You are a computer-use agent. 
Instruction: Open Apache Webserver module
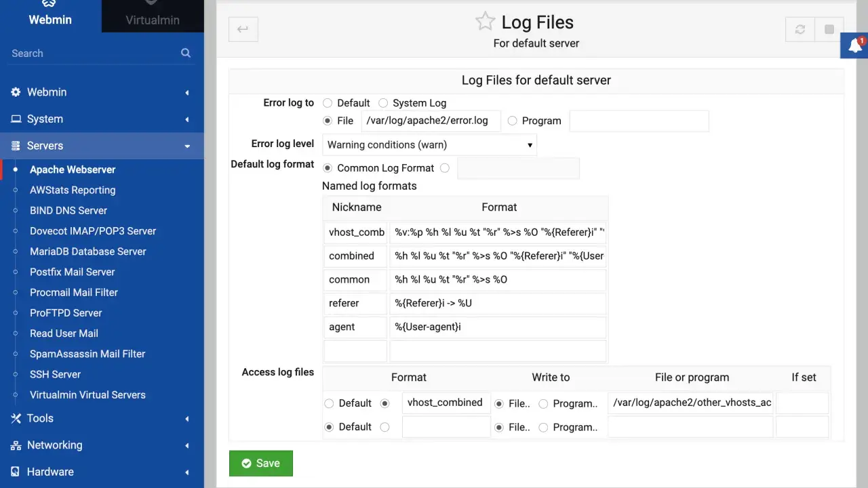click(x=73, y=169)
